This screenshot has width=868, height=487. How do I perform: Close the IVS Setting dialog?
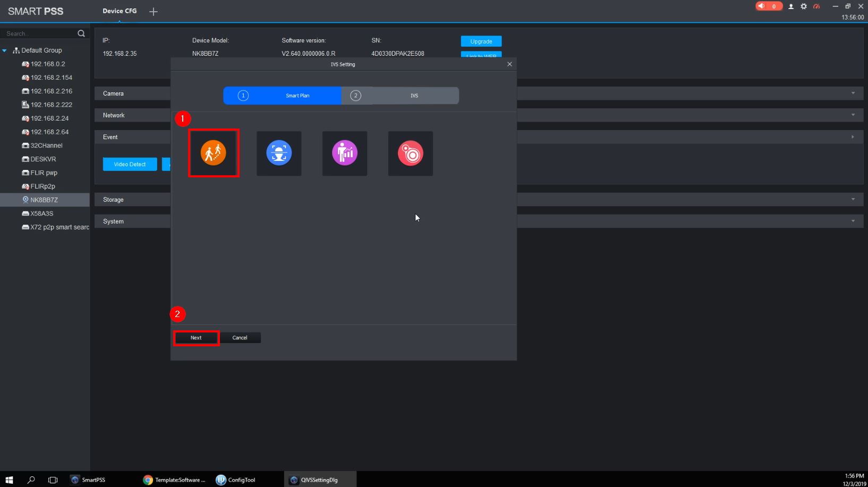tap(509, 64)
